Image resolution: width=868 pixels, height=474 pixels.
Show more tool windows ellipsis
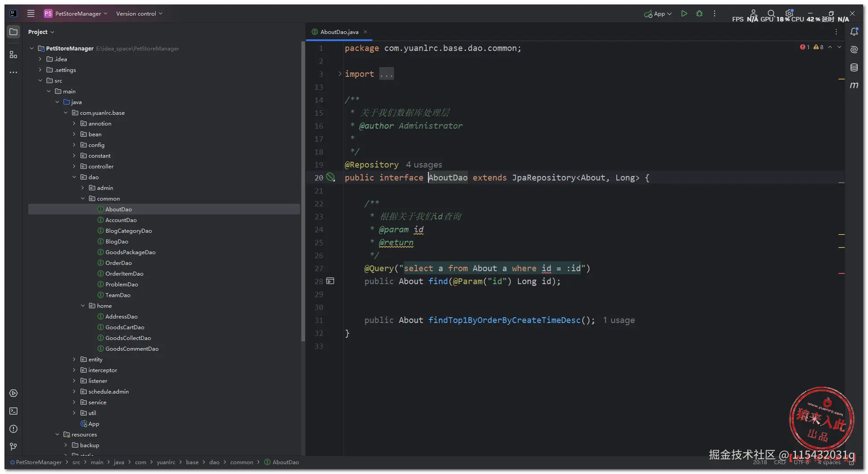click(x=13, y=72)
